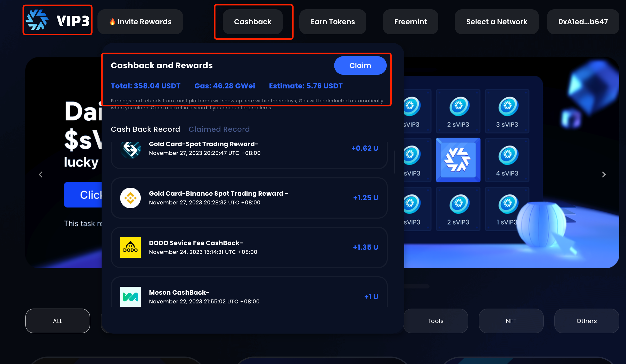
Task: Click the highlighted center VIP3 tile
Action: pyautogui.click(x=458, y=160)
